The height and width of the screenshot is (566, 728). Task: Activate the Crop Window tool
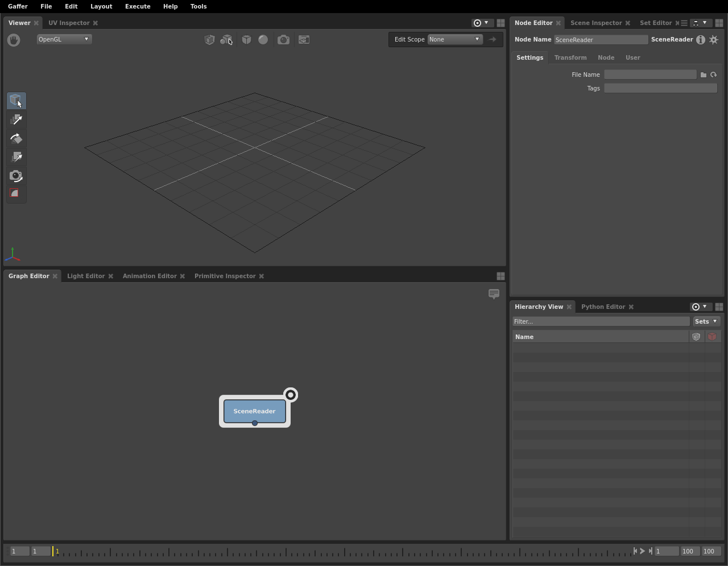[16, 194]
